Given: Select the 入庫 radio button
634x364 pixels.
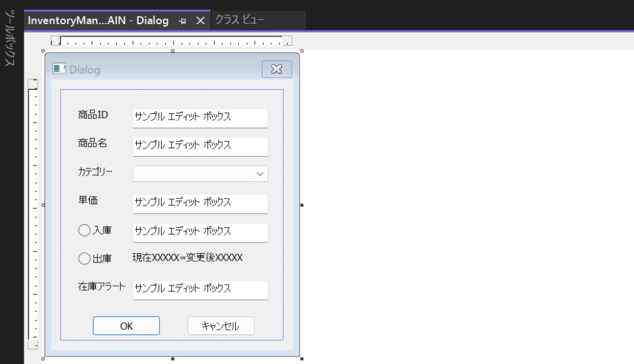Looking at the screenshot, I should pyautogui.click(x=85, y=230).
